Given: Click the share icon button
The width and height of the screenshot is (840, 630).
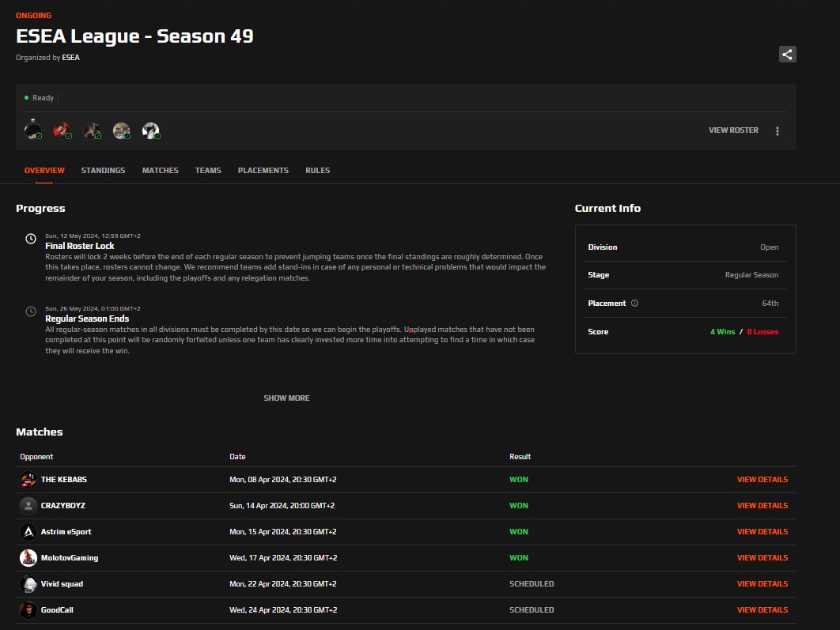Looking at the screenshot, I should coord(787,54).
